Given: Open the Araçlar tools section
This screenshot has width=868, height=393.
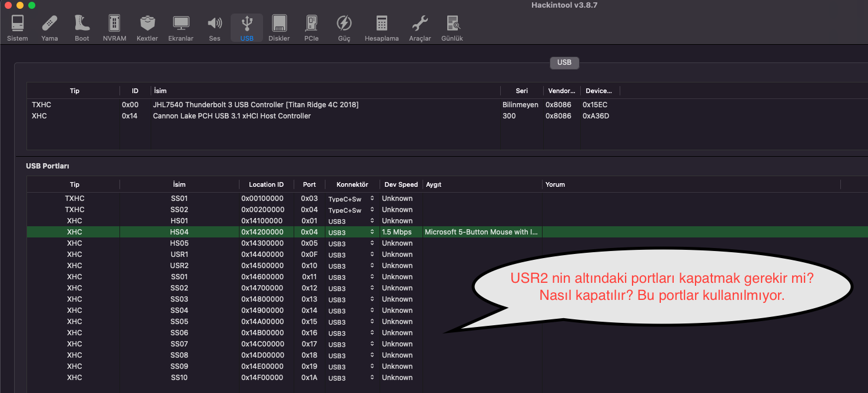Looking at the screenshot, I should [420, 28].
